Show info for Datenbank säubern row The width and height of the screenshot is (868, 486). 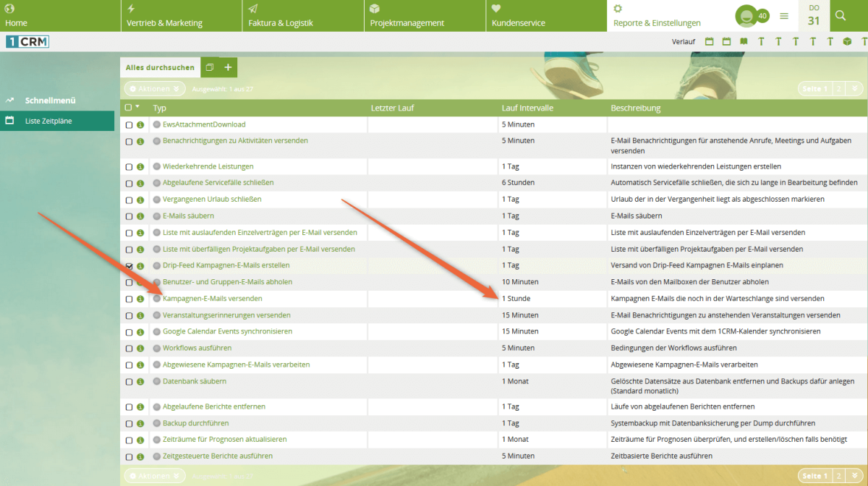[140, 382]
